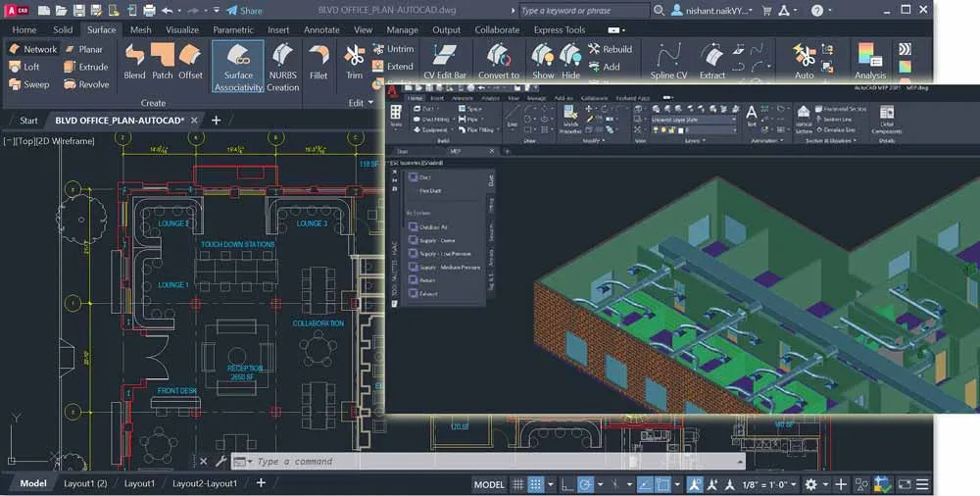Select the Planar surface tool
The height and width of the screenshot is (496, 980).
pos(83,49)
